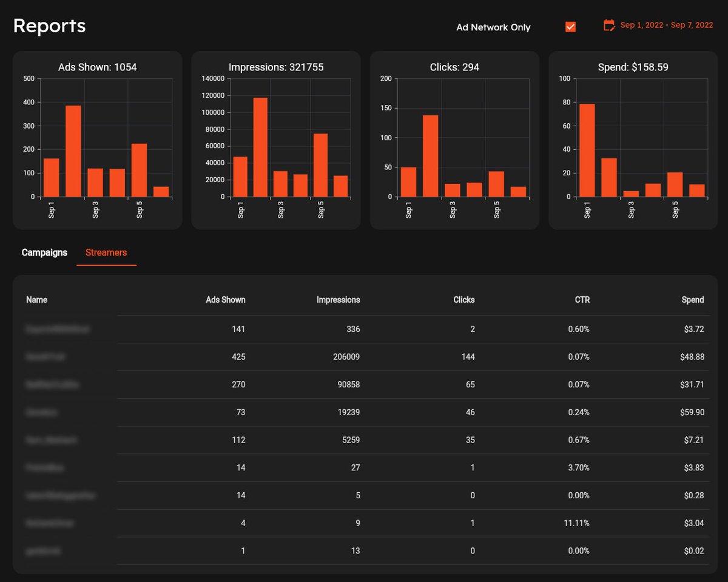Click the Impressions value 13
The image size is (728, 582).
[356, 551]
